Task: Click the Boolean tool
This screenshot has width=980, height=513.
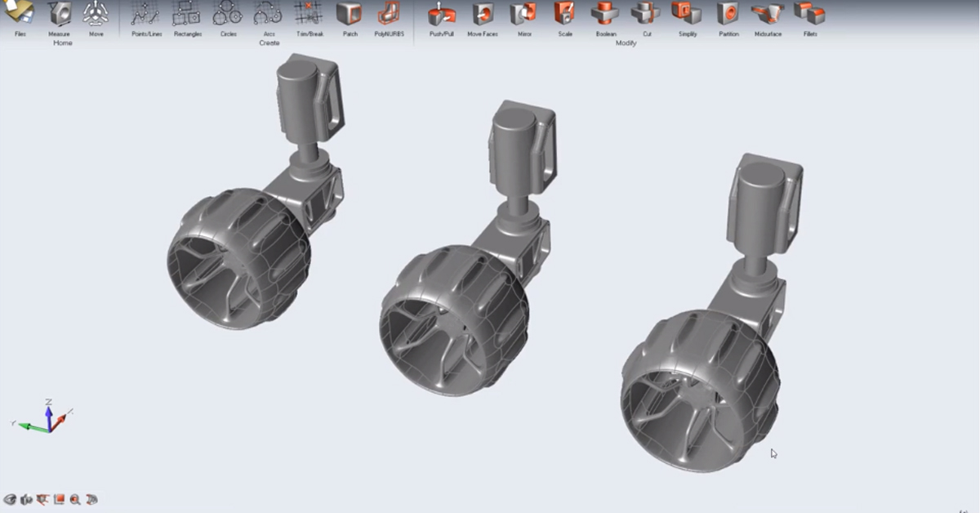Action: [x=606, y=14]
